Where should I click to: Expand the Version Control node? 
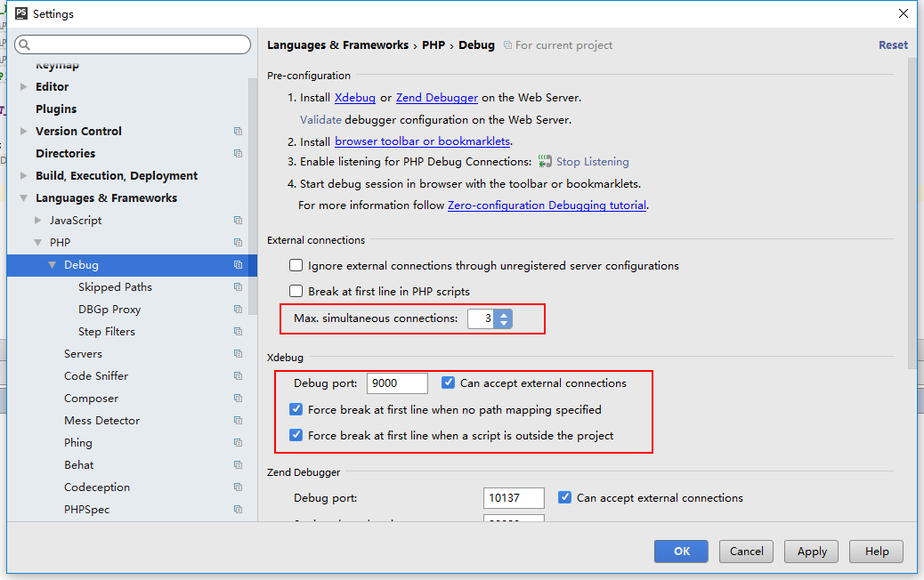pyautogui.click(x=23, y=132)
